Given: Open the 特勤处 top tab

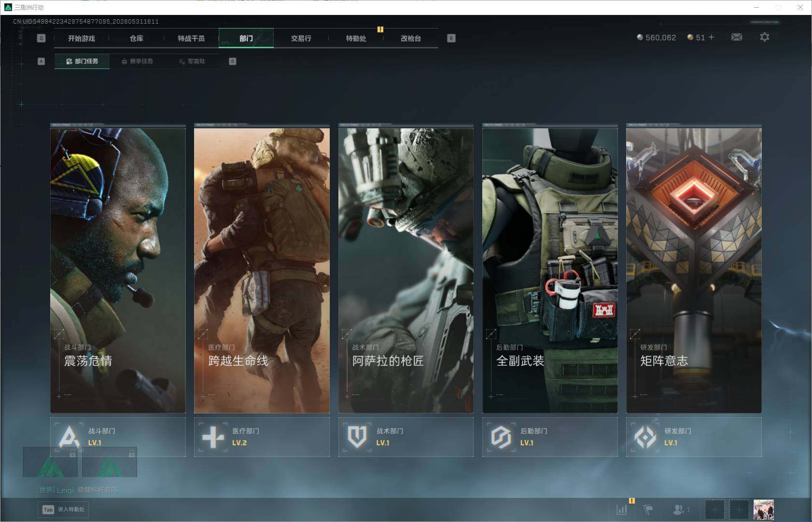Looking at the screenshot, I should [x=356, y=39].
